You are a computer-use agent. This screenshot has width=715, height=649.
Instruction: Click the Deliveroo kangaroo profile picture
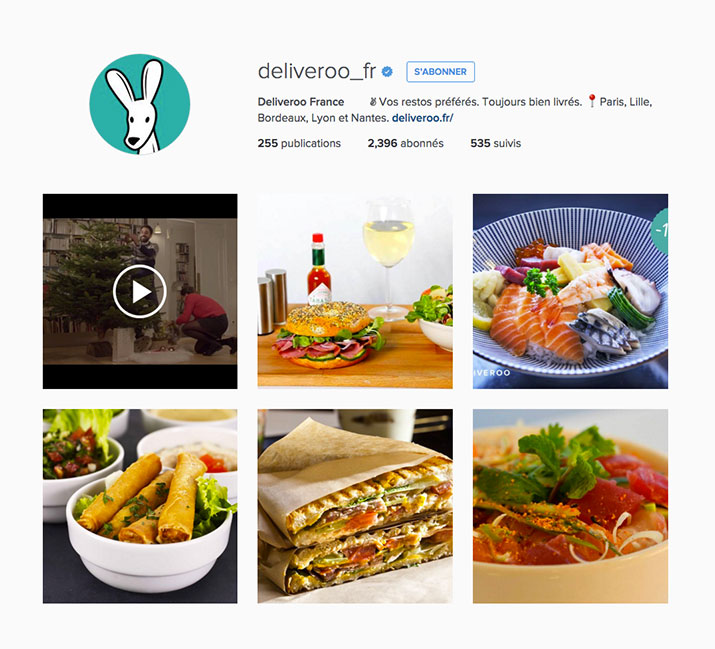(x=140, y=104)
